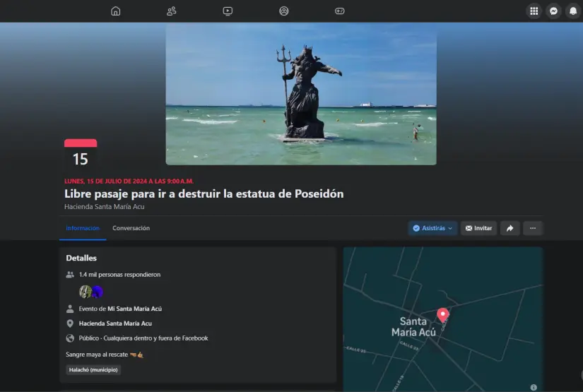
Task: Click the share arrow button
Action: 509,228
